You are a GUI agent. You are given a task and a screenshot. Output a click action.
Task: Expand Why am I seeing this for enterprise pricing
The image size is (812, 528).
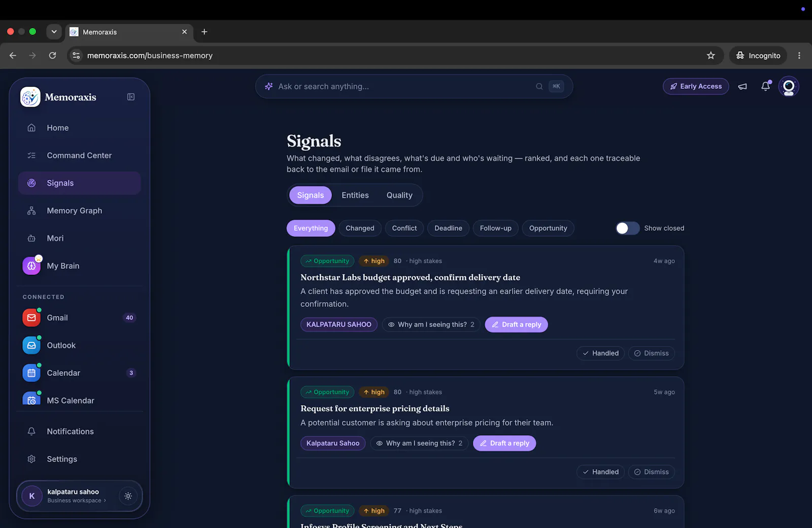[419, 443]
